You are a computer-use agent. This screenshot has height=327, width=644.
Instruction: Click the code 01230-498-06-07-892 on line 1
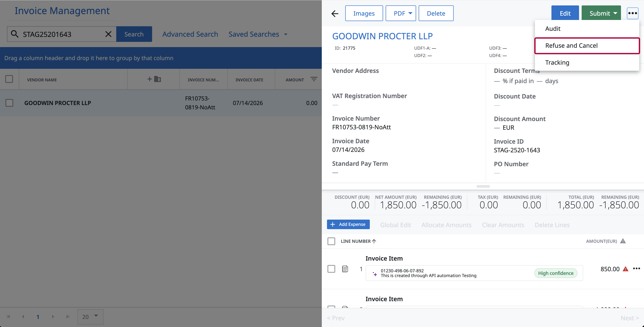tap(402, 271)
